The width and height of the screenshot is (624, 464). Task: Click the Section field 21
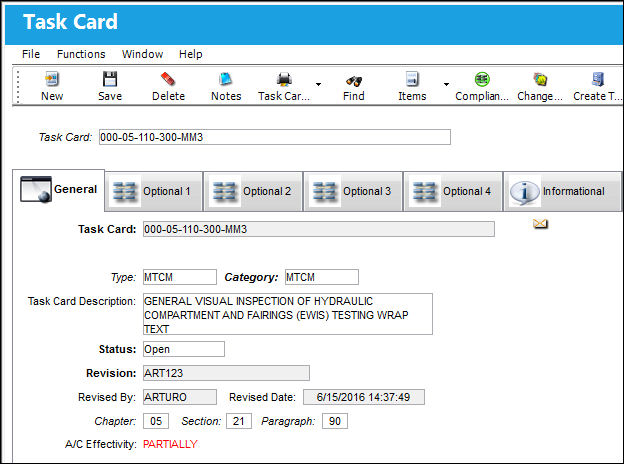coord(239,421)
